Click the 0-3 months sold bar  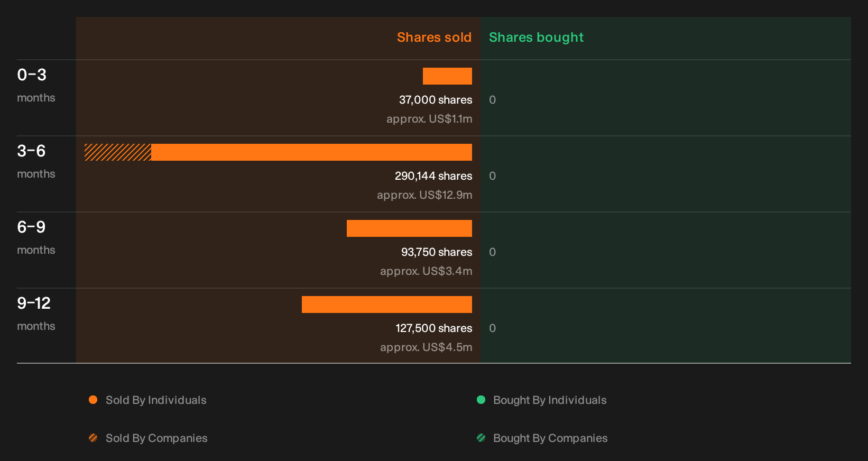pos(447,76)
